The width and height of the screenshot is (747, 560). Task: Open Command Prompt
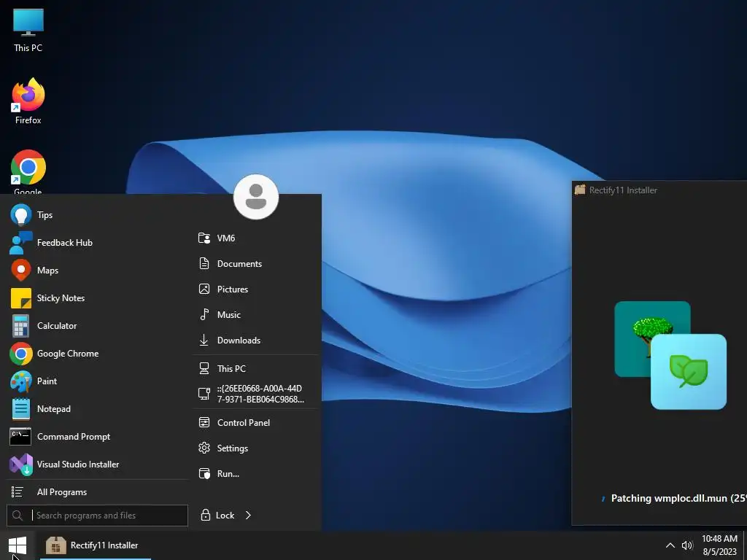(x=98, y=436)
